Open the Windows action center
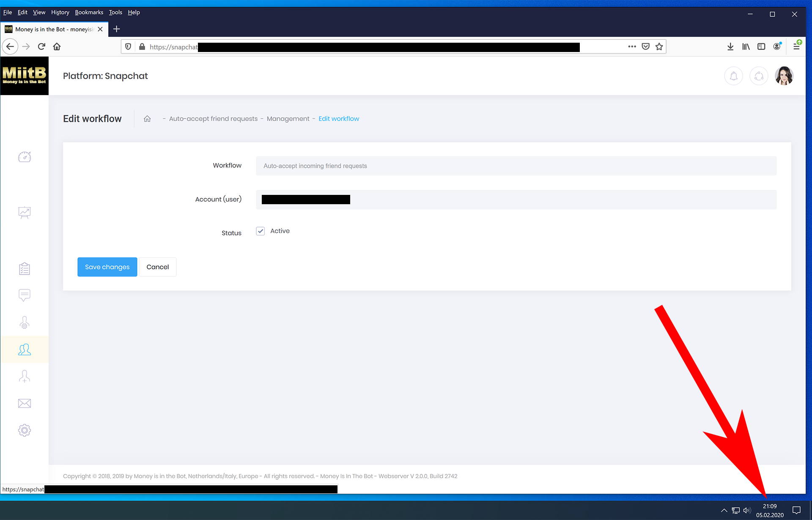812x520 pixels. [797, 510]
